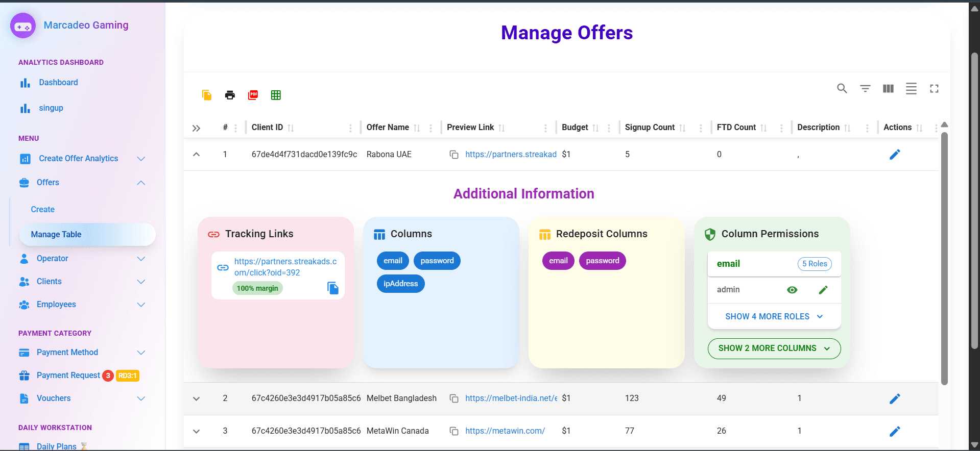Open Preview Link column options menu
Screen dimensions: 980x451
(545, 128)
